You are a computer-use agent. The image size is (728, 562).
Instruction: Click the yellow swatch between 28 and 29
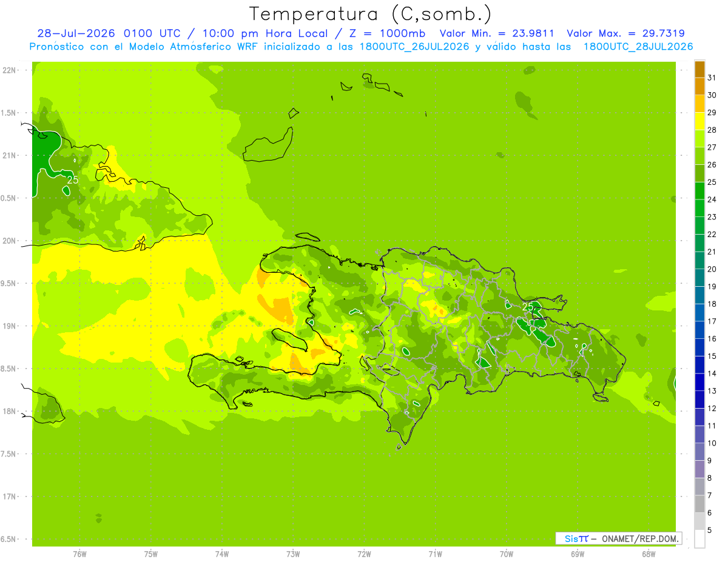coord(699,121)
